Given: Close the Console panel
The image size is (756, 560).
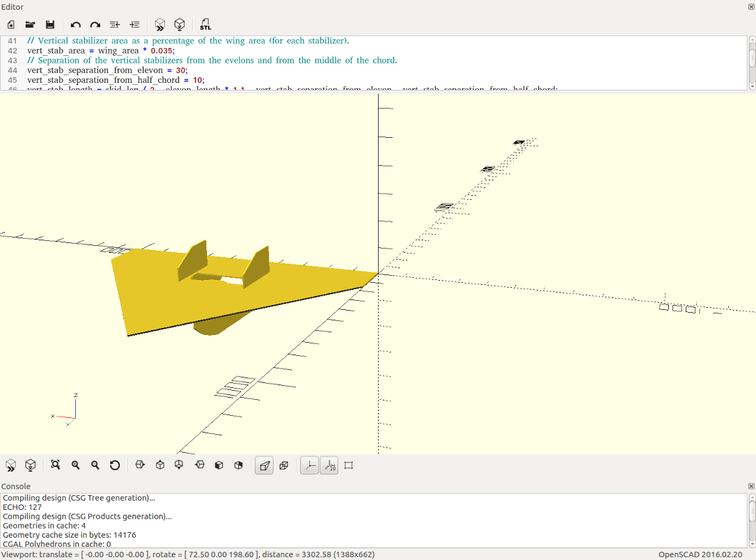Looking at the screenshot, I should coord(751,486).
